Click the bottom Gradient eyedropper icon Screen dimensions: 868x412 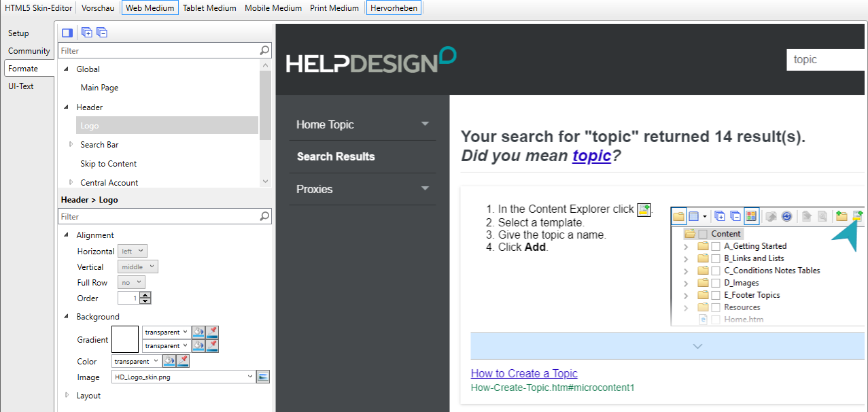pos(212,346)
